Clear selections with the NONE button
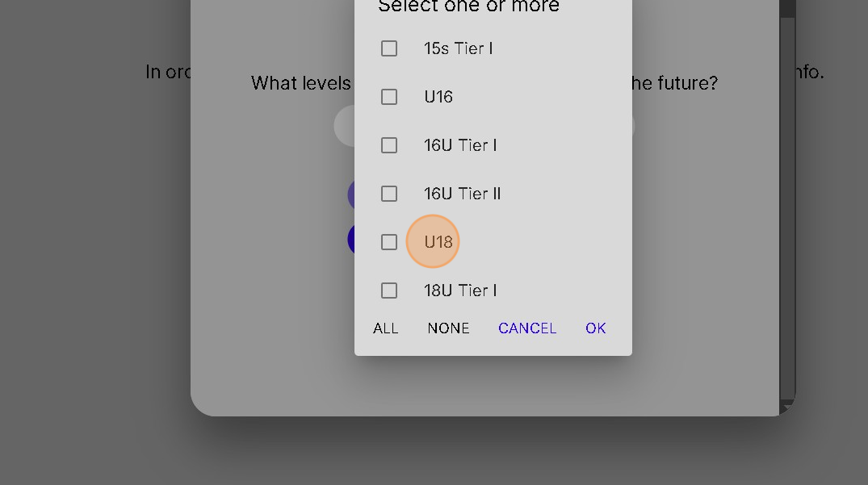 coord(448,328)
